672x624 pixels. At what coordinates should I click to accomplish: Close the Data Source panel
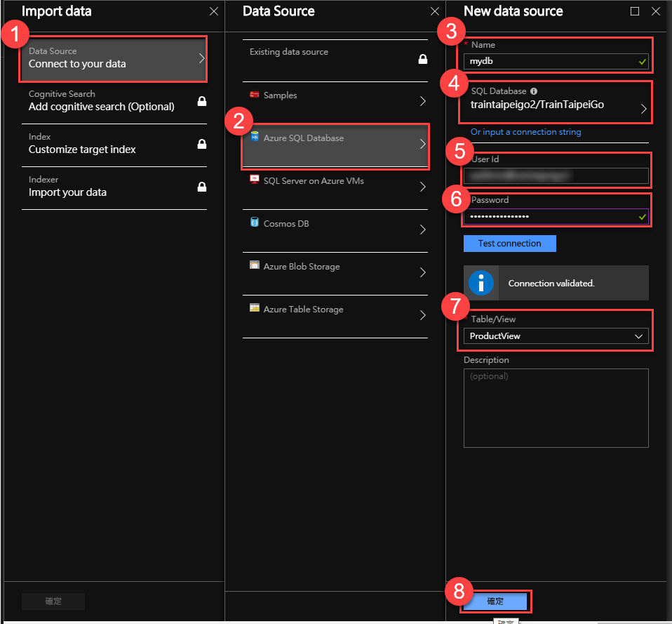[x=435, y=11]
